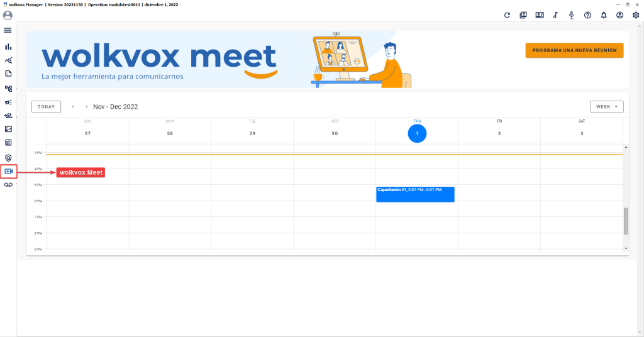Select Thursday 1 in the calendar header
This screenshot has width=644, height=337.
point(417,133)
